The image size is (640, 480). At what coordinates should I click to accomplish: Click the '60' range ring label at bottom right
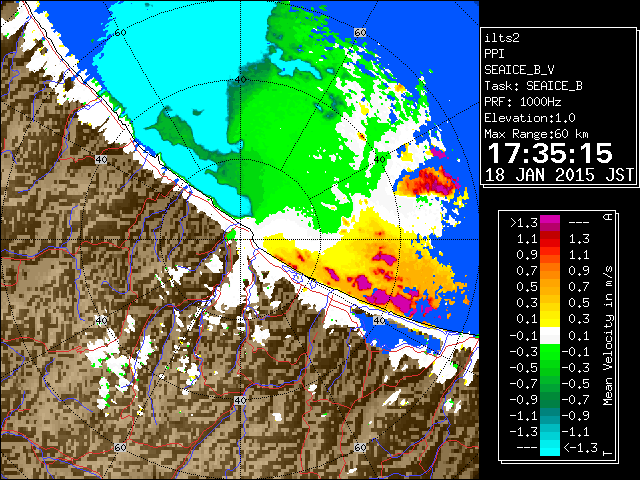(x=360, y=447)
